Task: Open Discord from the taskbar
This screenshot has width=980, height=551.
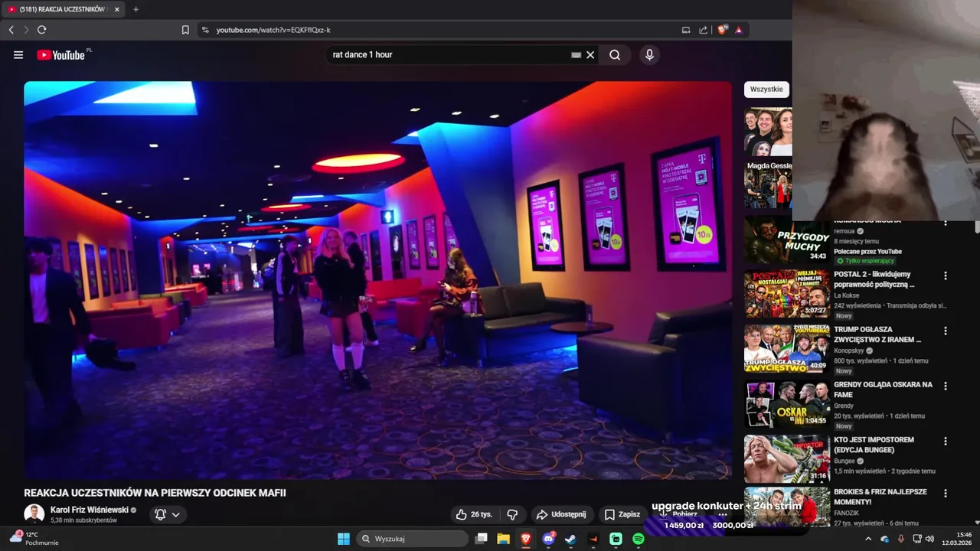Action: tap(548, 539)
